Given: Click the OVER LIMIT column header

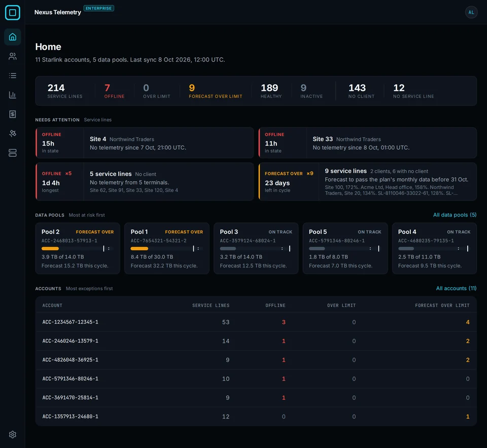Looking at the screenshot, I should pos(341,305).
